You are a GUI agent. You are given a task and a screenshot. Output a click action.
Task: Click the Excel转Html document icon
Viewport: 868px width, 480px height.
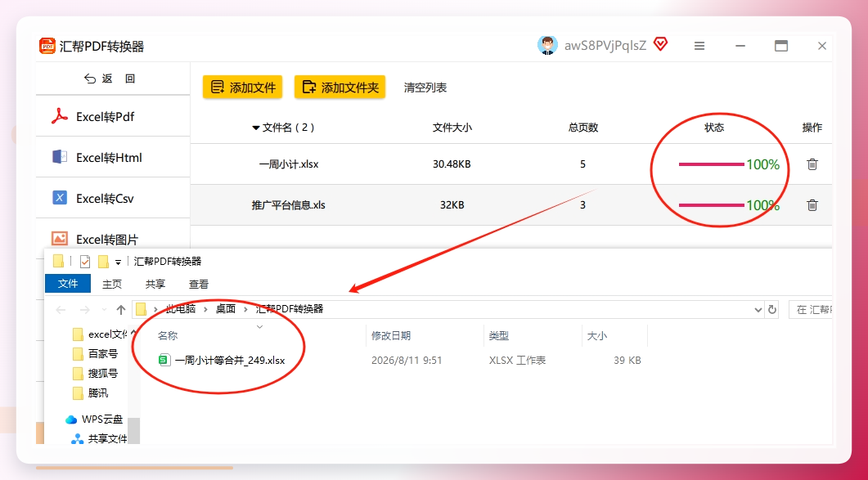pos(59,157)
